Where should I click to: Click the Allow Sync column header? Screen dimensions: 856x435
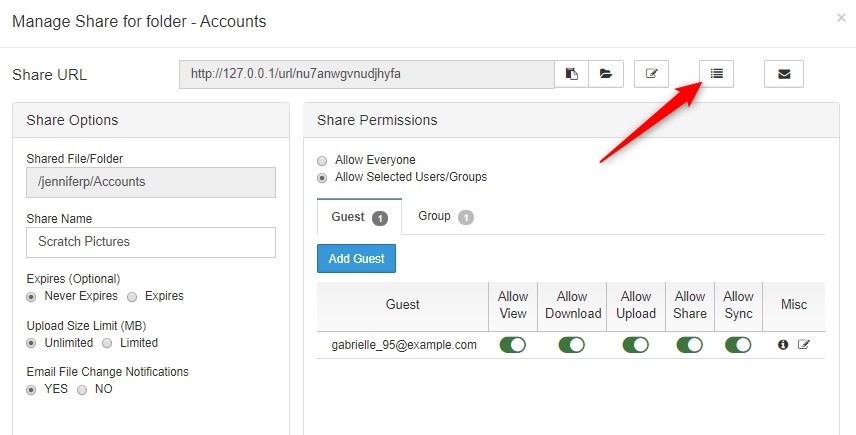(738, 305)
